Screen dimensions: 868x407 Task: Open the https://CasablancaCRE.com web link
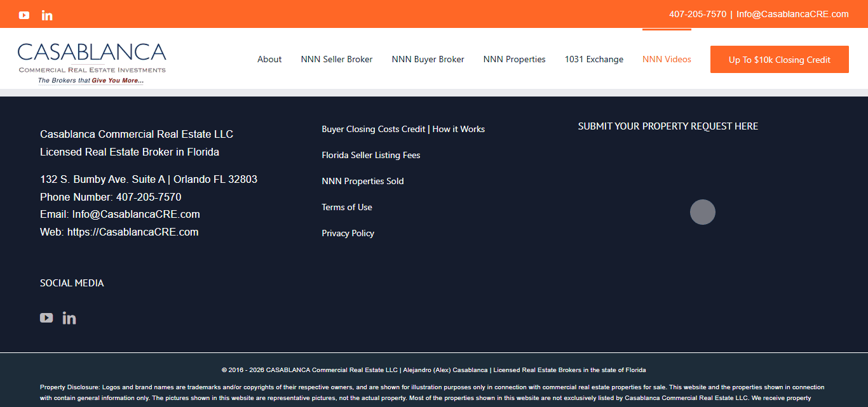pyautogui.click(x=133, y=232)
